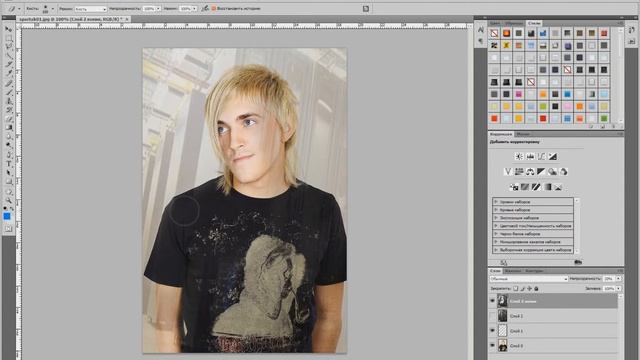Add a Levels adjustment
The image size is (640, 360).
[530, 156]
